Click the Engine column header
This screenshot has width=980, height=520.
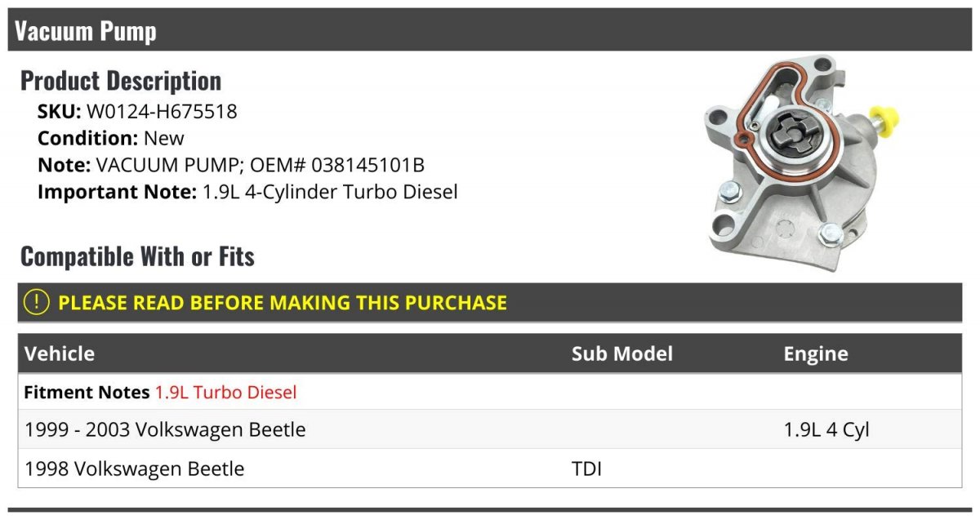pyautogui.click(x=815, y=353)
